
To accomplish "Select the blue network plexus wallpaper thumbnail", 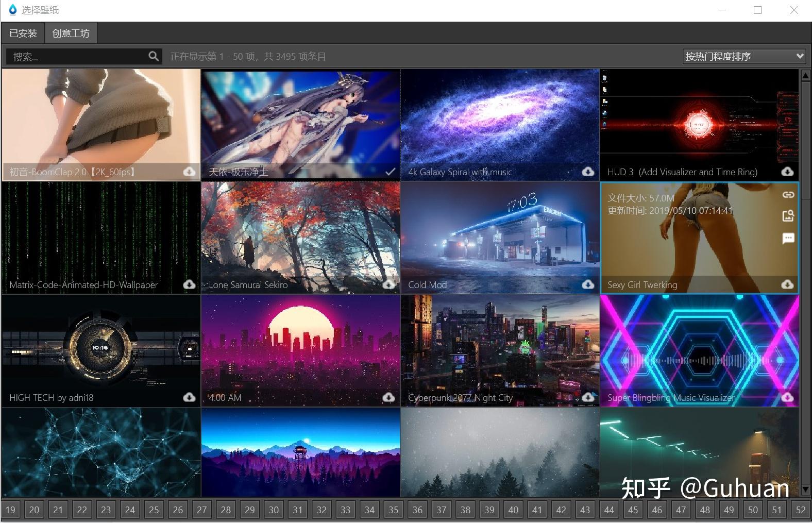I will coord(101,452).
